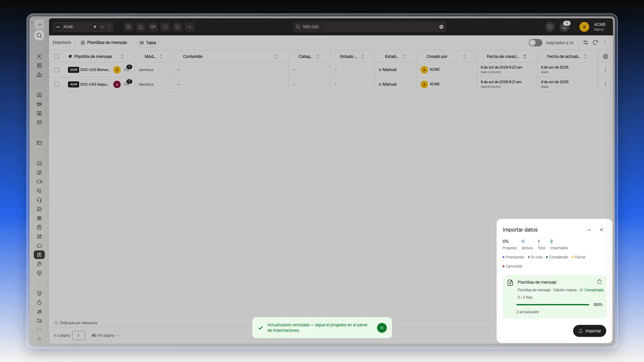Open the three-dot view options menu
Screen dimensions: 644x362
click(x=605, y=43)
